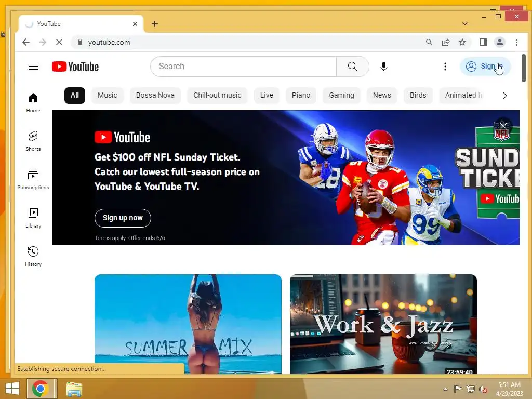The width and height of the screenshot is (532, 399).
Task: Open the YouTube hamburger guide menu
Action: [x=33, y=66]
